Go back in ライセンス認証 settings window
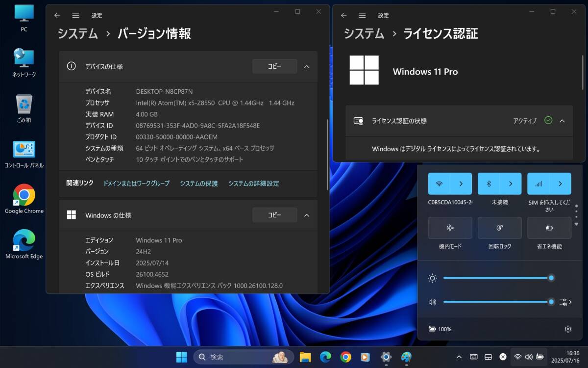This screenshot has width=588, height=368. tap(344, 15)
